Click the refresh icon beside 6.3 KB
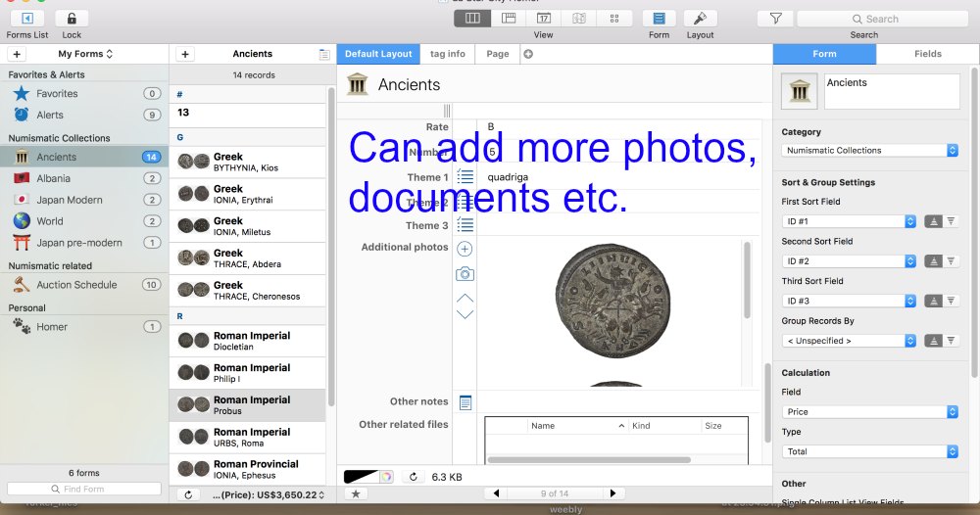 (414, 477)
